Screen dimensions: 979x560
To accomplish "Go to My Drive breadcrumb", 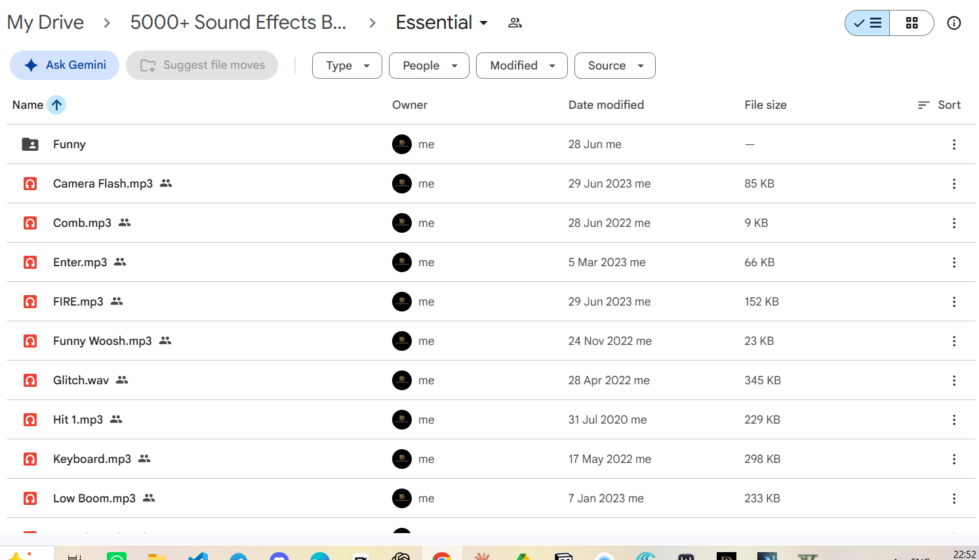I will (x=45, y=22).
